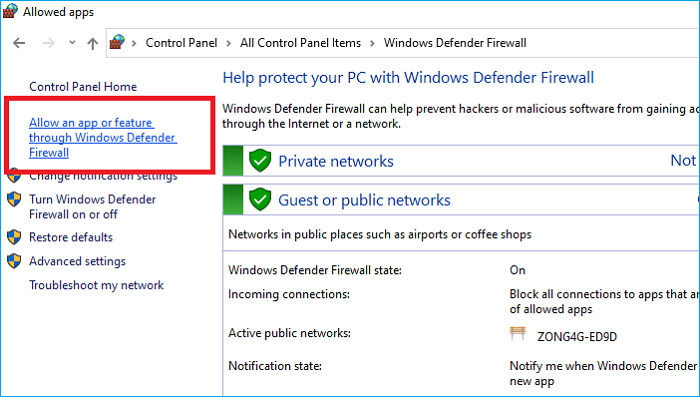The width and height of the screenshot is (700, 397).
Task: Expand chevron after All Control Panel Items
Action: [372, 43]
